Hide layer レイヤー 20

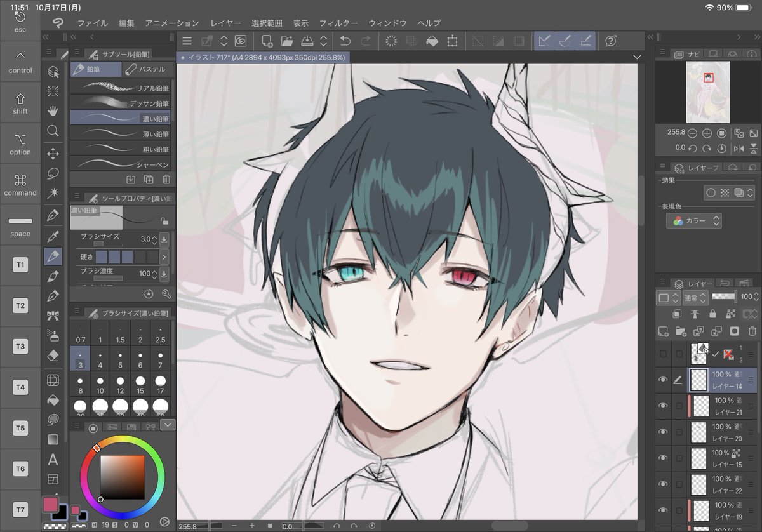663,432
